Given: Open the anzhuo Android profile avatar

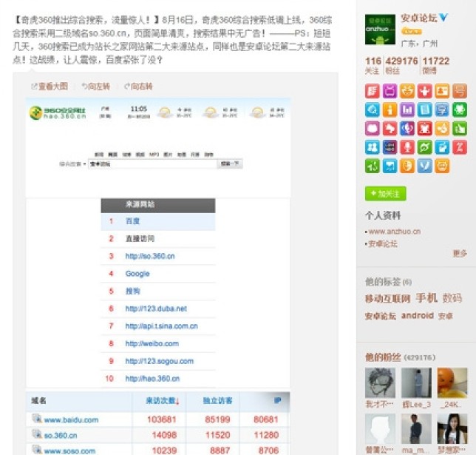Looking at the screenshot, I should coord(379,29).
